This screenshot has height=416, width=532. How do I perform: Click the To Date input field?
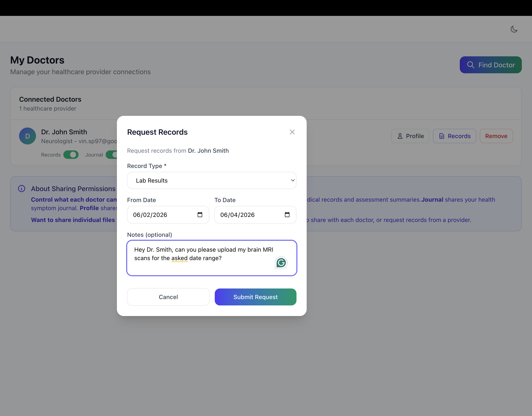pos(255,215)
